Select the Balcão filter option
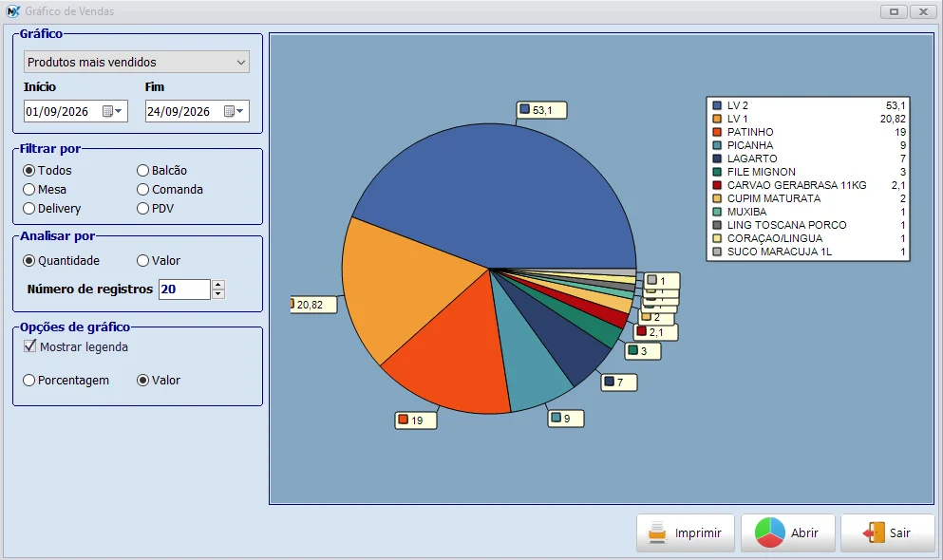This screenshot has height=560, width=943. point(142,171)
